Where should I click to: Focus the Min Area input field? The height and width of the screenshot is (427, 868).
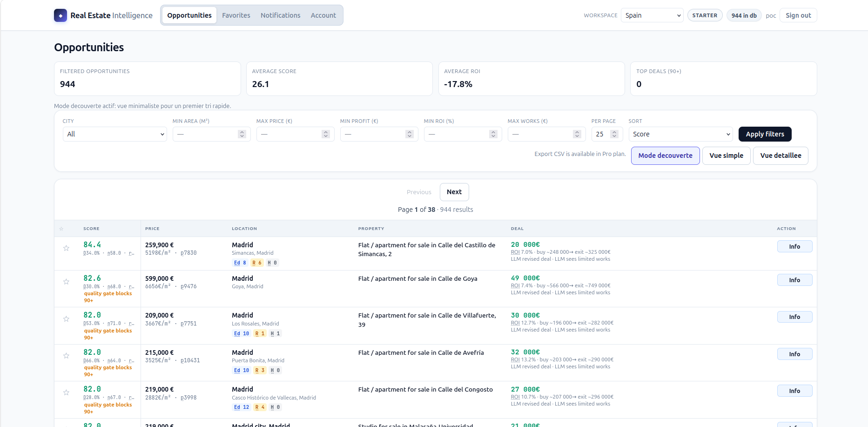click(x=211, y=134)
